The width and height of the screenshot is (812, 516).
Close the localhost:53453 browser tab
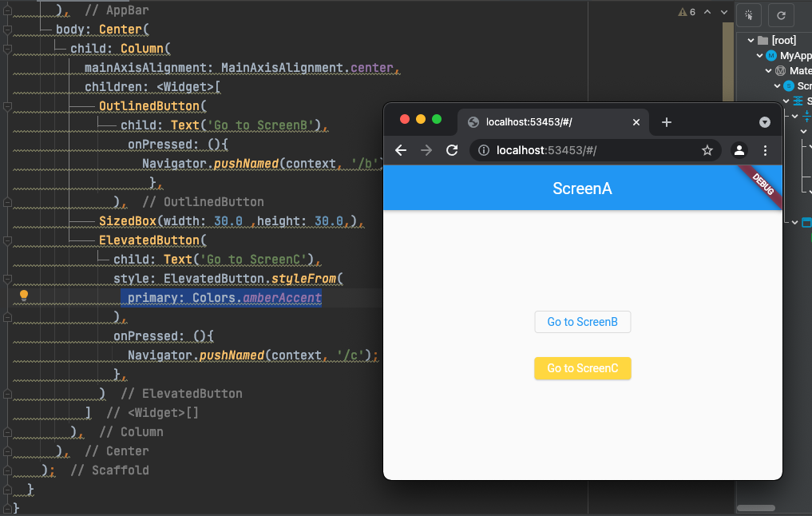click(x=636, y=122)
